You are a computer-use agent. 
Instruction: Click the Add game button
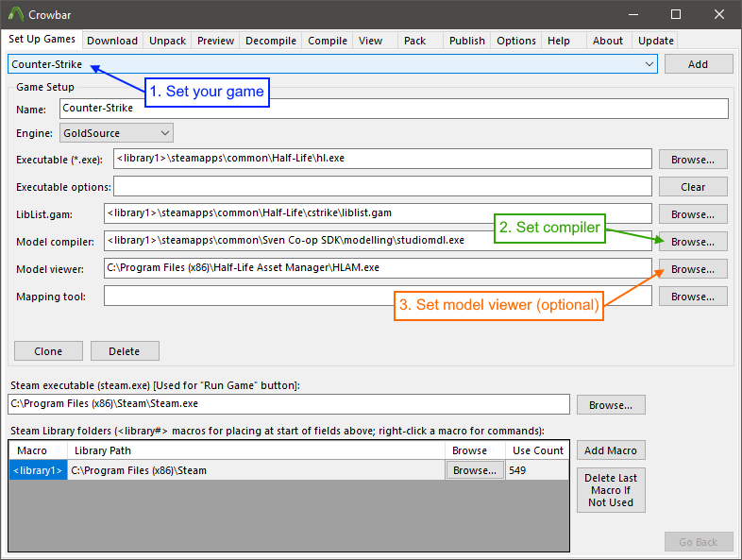coord(699,64)
